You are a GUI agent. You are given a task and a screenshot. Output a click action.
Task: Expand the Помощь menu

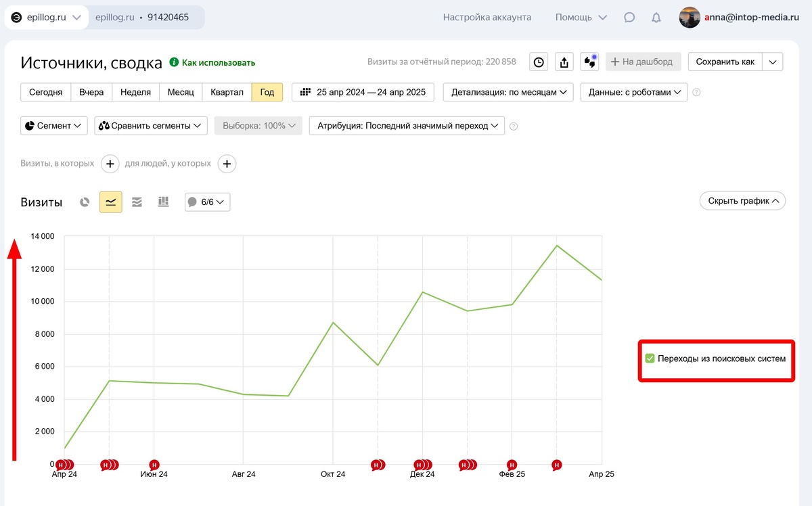point(581,18)
